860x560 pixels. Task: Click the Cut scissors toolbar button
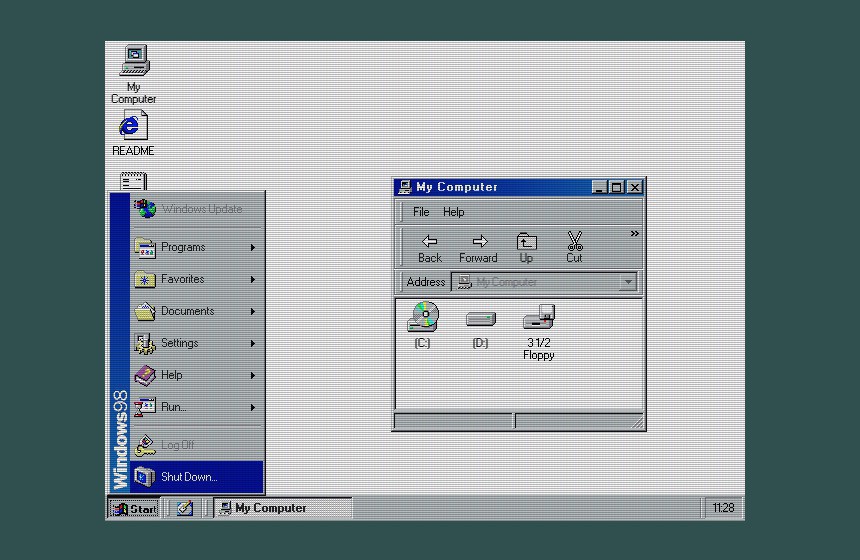(x=574, y=248)
